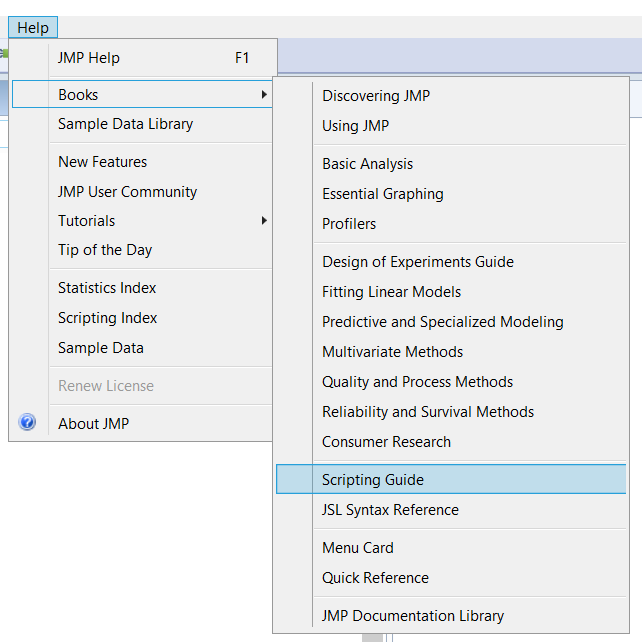Screen dimensions: 642x642
Task: Open JMP Documentation Library
Action: pyautogui.click(x=412, y=616)
